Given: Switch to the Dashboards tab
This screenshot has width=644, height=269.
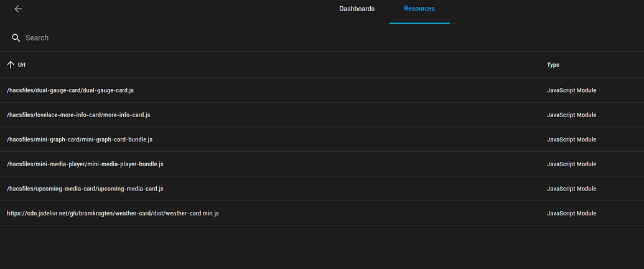Looking at the screenshot, I should 357,9.
